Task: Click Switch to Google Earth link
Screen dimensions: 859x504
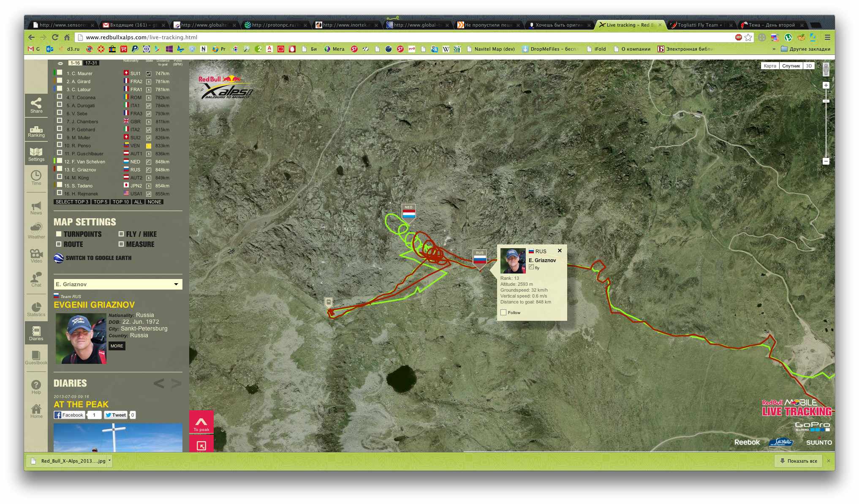Action: (x=98, y=258)
